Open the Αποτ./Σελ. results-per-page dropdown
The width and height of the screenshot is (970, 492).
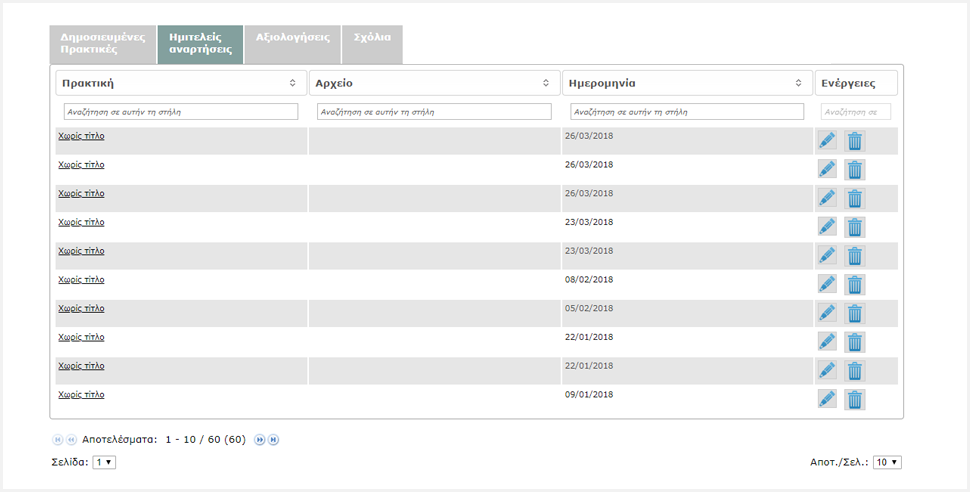[887, 462]
